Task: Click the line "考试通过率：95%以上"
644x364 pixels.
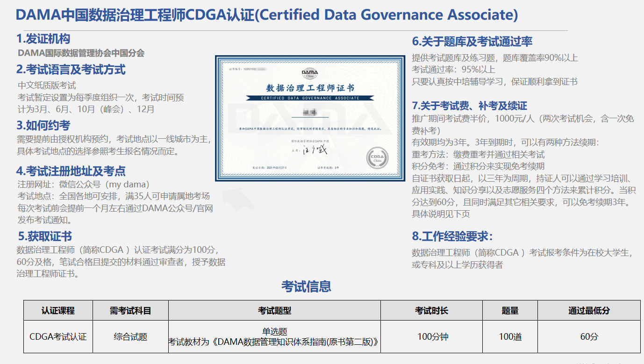Action: [x=454, y=70]
